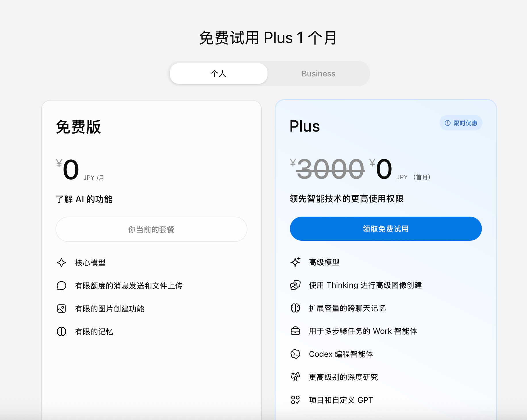Click the sparkle icon beside 高级模型

click(x=295, y=262)
